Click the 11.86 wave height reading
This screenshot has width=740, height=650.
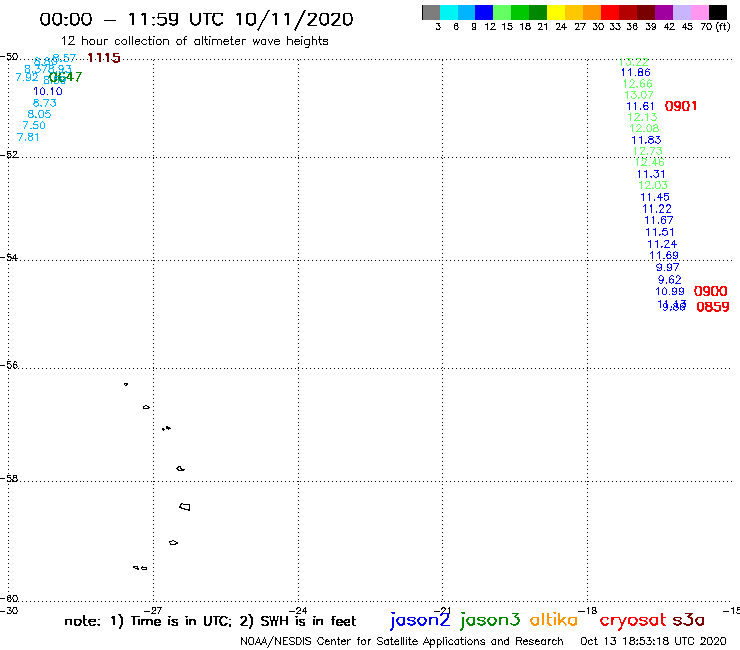pos(635,72)
